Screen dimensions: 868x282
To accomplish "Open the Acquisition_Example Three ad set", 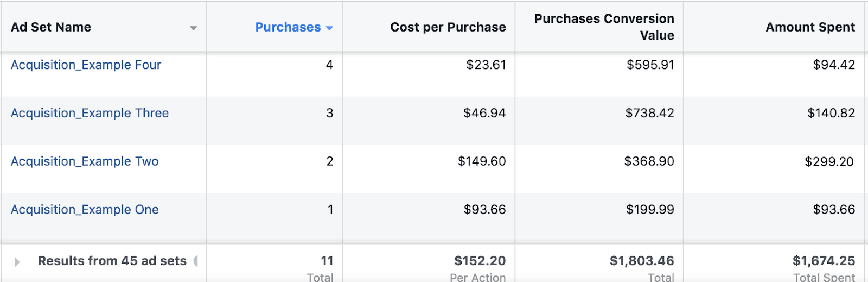I will pos(90,113).
